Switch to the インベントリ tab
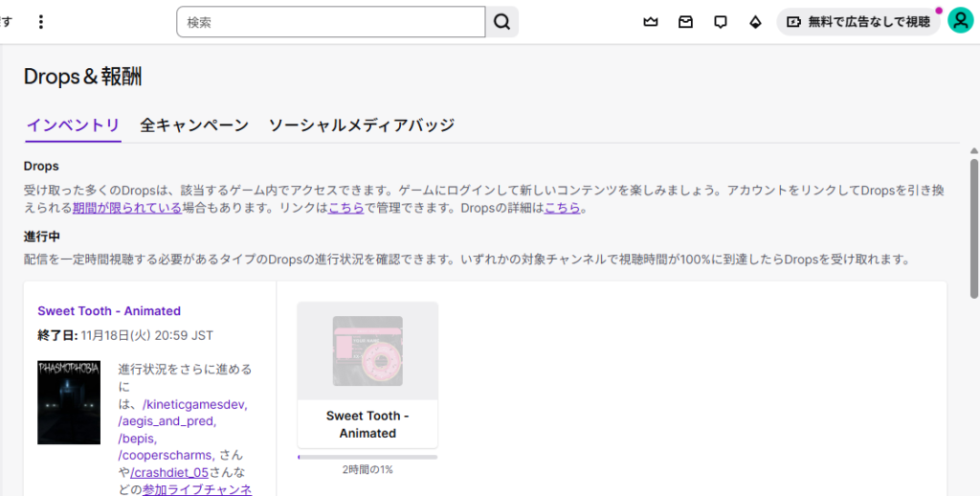 73,125
